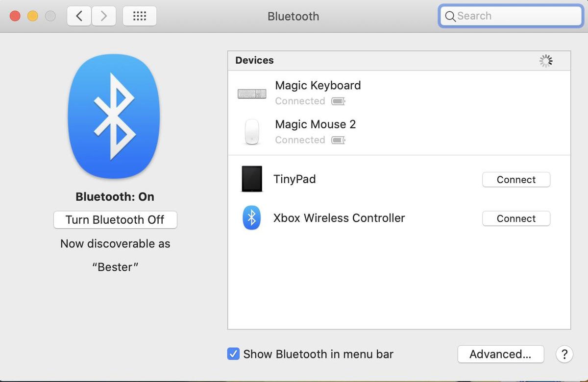The image size is (588, 382).
Task: Connect to TinyPad
Action: tap(516, 180)
